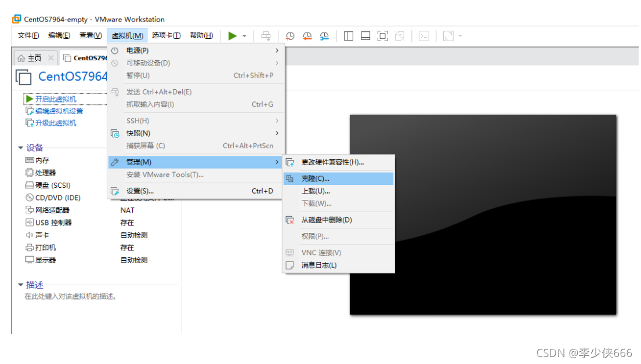
Task: Click the NAT value for network adapter
Action: (127, 210)
